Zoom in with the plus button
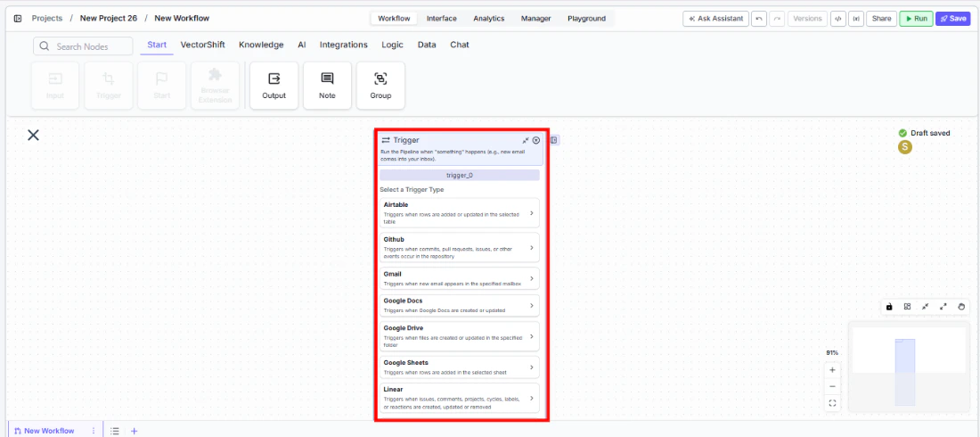The height and width of the screenshot is (437, 980). click(x=832, y=370)
